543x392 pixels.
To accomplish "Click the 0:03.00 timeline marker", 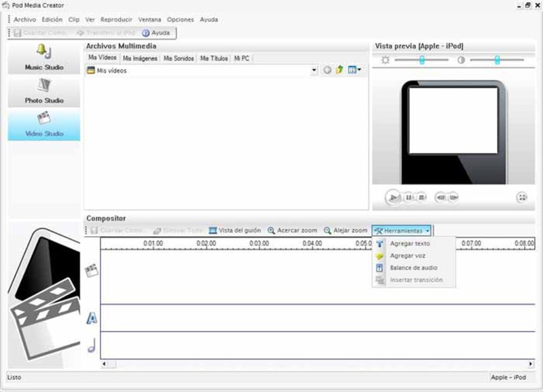I will (259, 243).
